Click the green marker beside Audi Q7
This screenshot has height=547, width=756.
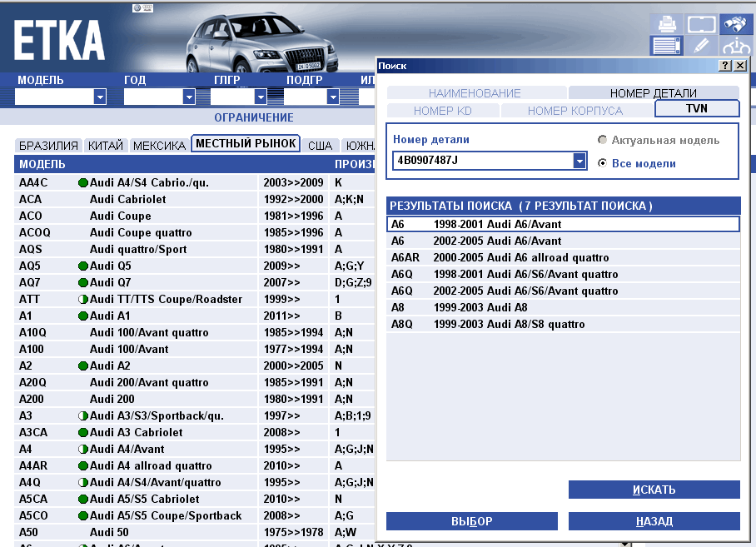pos(83,283)
